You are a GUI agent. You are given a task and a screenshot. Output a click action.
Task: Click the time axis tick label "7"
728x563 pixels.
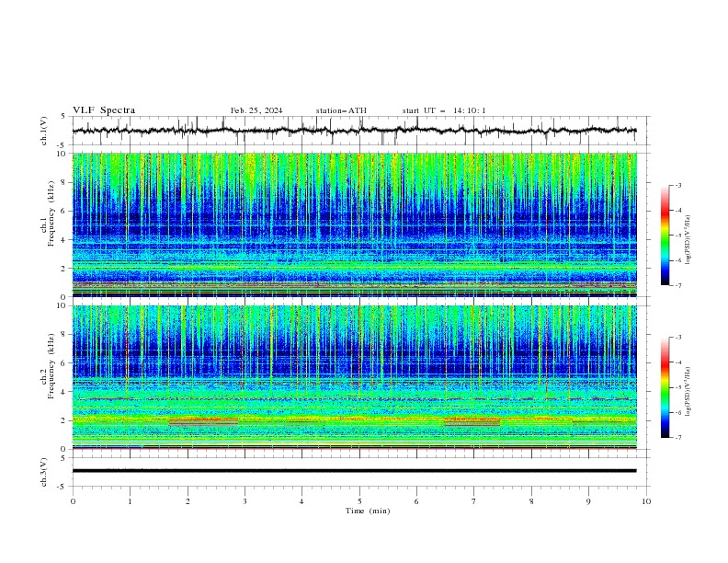474,501
